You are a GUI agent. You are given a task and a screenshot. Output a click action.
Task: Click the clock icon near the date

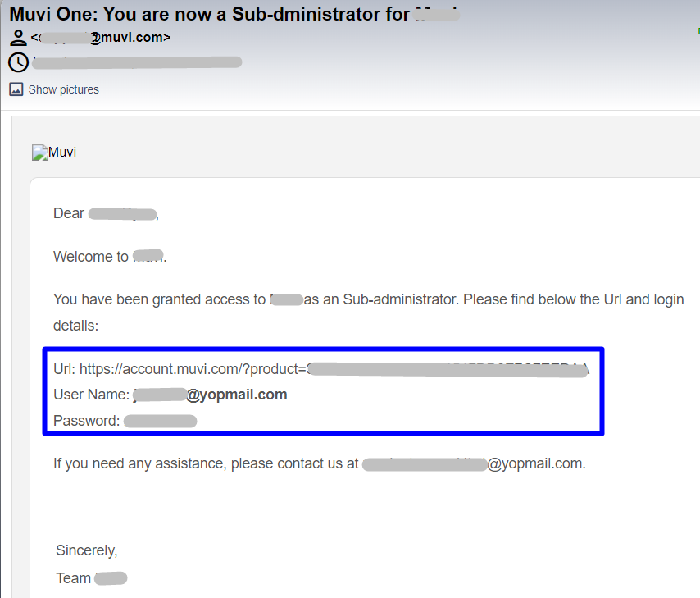pos(18,62)
